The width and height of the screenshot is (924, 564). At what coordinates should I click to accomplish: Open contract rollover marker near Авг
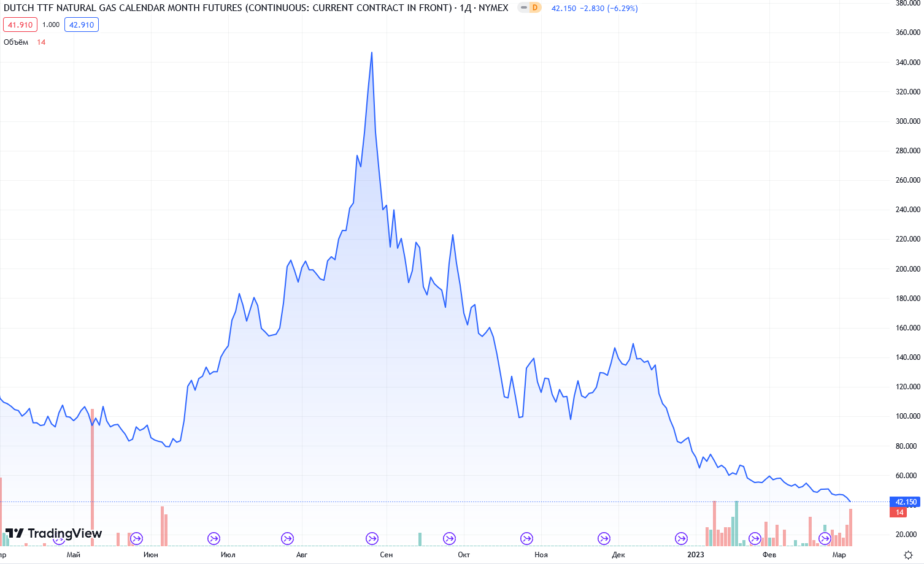click(287, 539)
